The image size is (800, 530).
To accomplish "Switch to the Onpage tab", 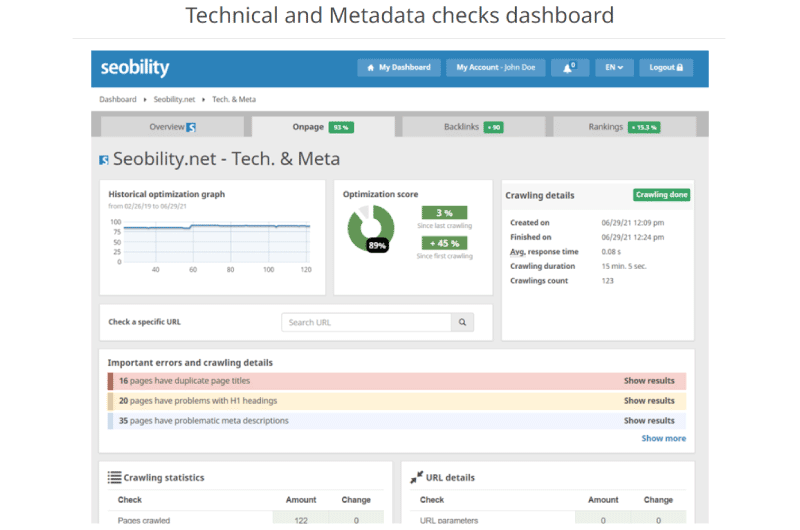I will (323, 127).
